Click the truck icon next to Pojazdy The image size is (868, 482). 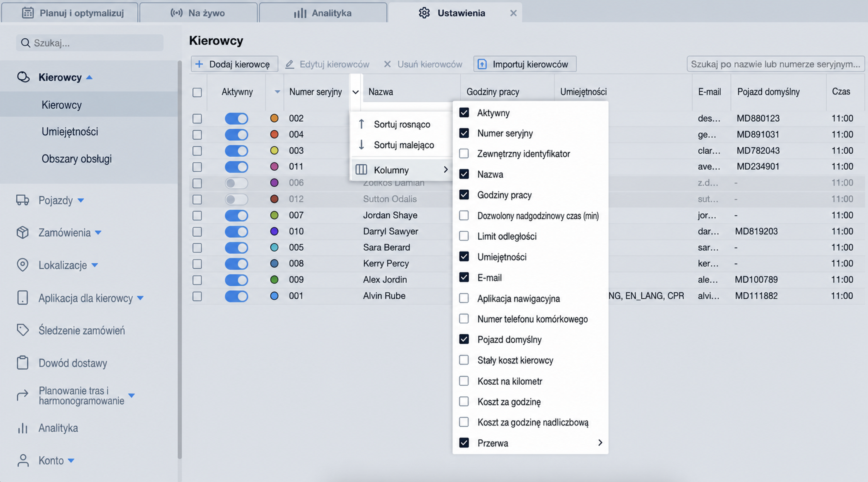[x=22, y=200]
